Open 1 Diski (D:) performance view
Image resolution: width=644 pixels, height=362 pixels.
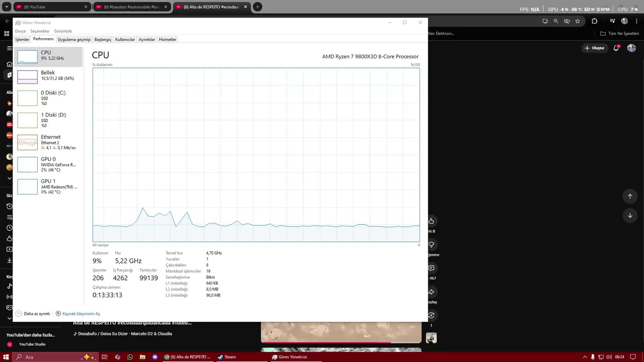click(x=48, y=120)
